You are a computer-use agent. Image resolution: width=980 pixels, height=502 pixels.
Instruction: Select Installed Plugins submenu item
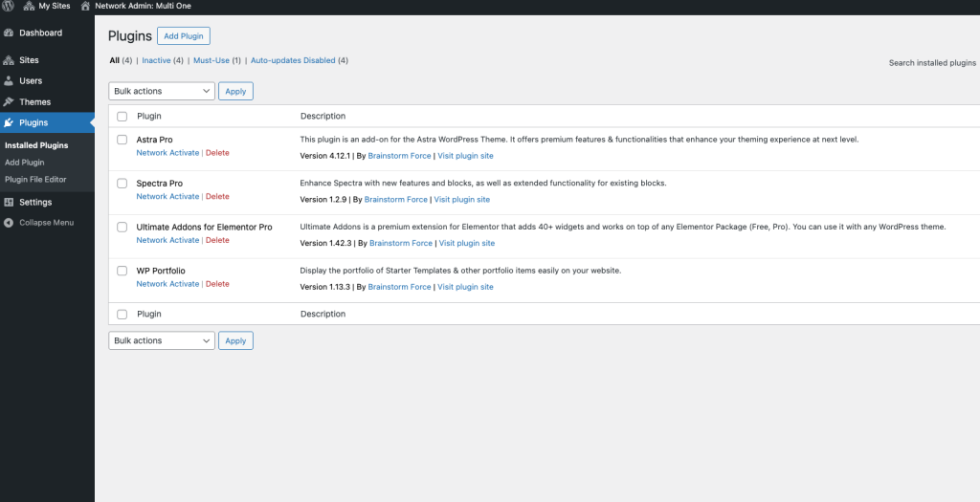point(36,145)
